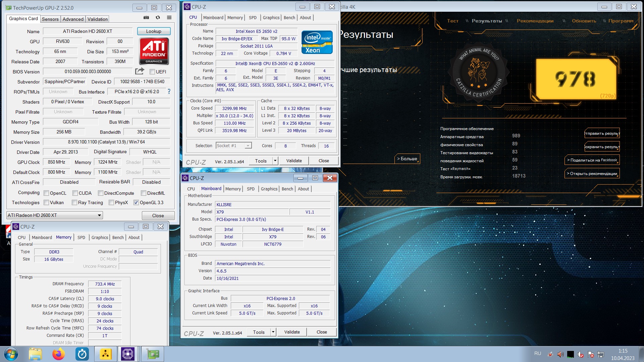Click the 978 score panel in Catzilla
Screen dimensions: 644x362
pos(576,79)
